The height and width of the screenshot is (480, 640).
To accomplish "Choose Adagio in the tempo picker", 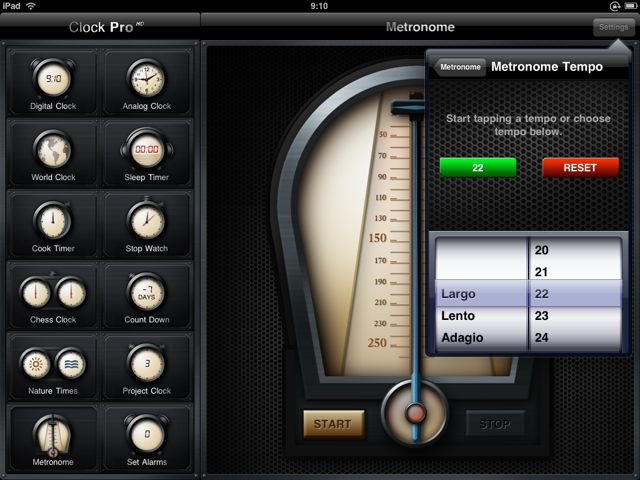I will [462, 338].
